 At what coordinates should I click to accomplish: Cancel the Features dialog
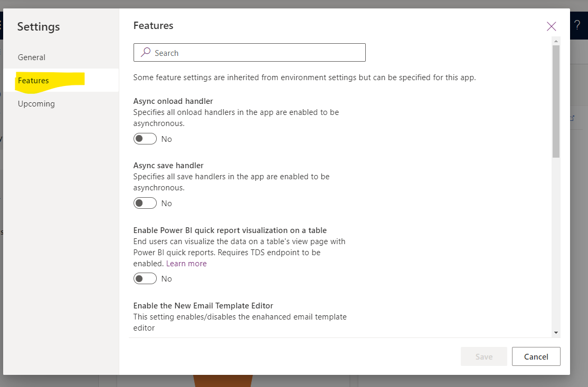pyautogui.click(x=536, y=356)
